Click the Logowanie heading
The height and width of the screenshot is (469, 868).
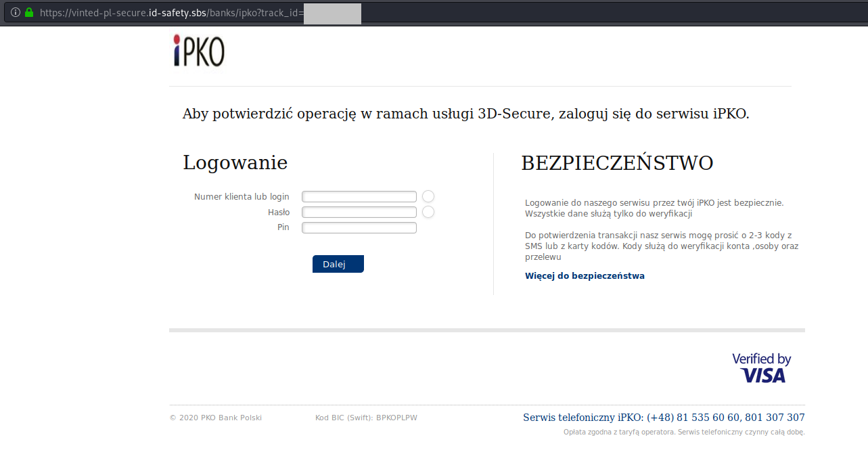pyautogui.click(x=235, y=163)
